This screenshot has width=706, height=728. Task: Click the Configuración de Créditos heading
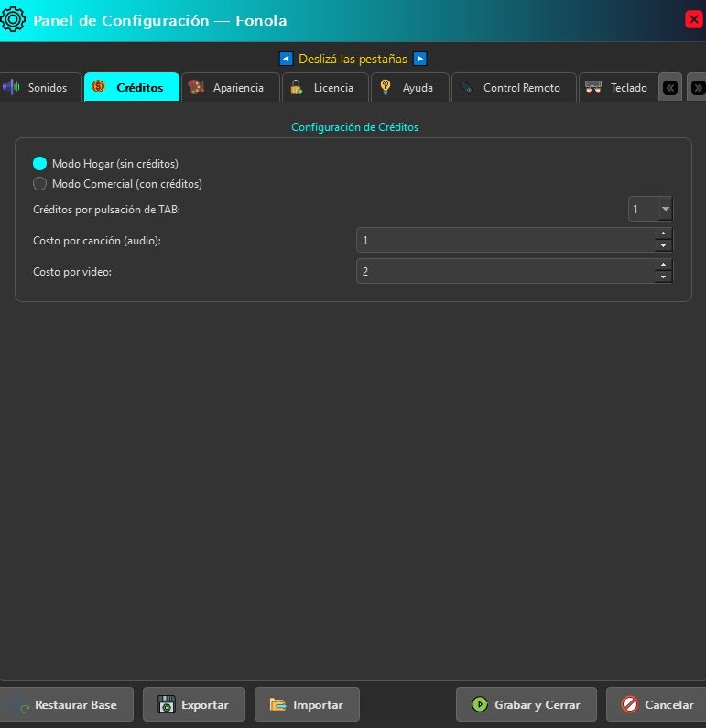pos(354,127)
